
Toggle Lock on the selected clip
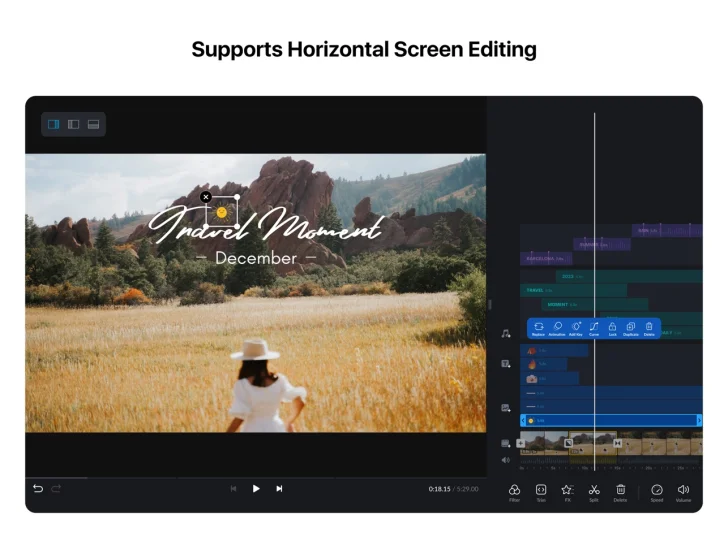tap(612, 327)
